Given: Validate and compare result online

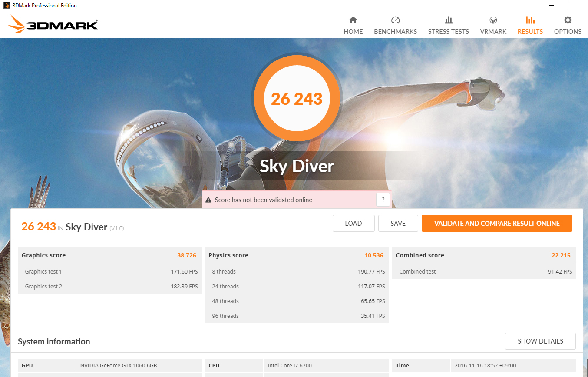Looking at the screenshot, I should click(497, 224).
